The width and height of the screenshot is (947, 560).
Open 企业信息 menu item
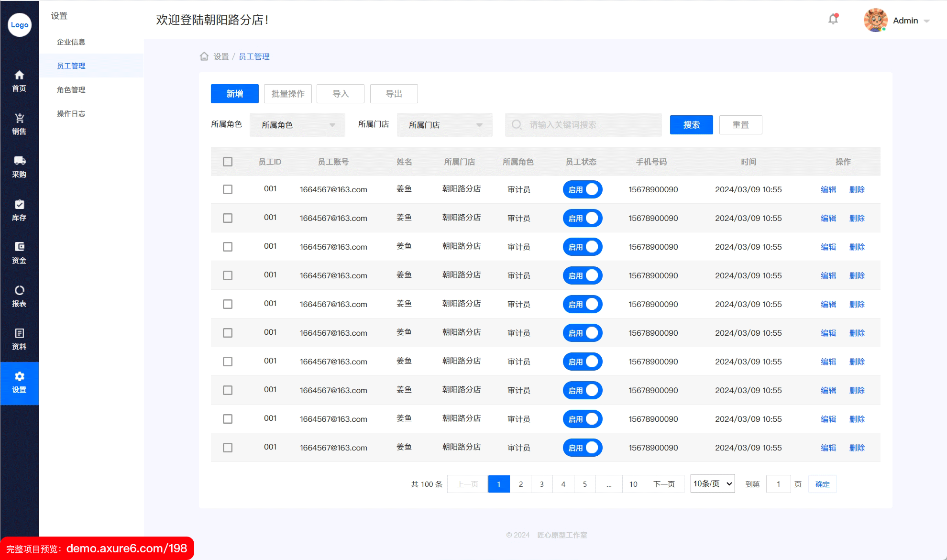point(71,42)
